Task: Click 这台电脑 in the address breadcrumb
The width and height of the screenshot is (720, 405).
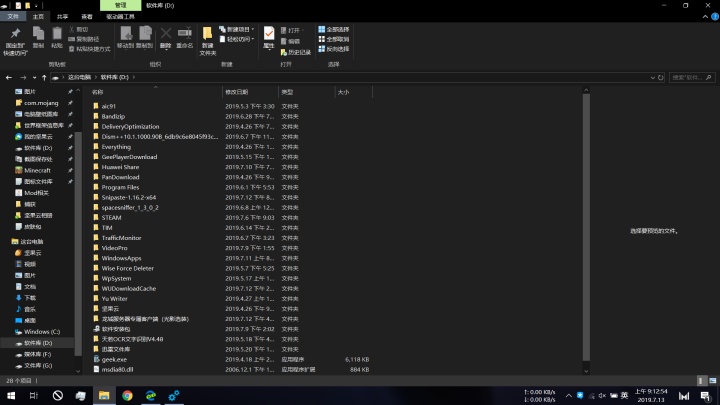Action: [x=79, y=77]
